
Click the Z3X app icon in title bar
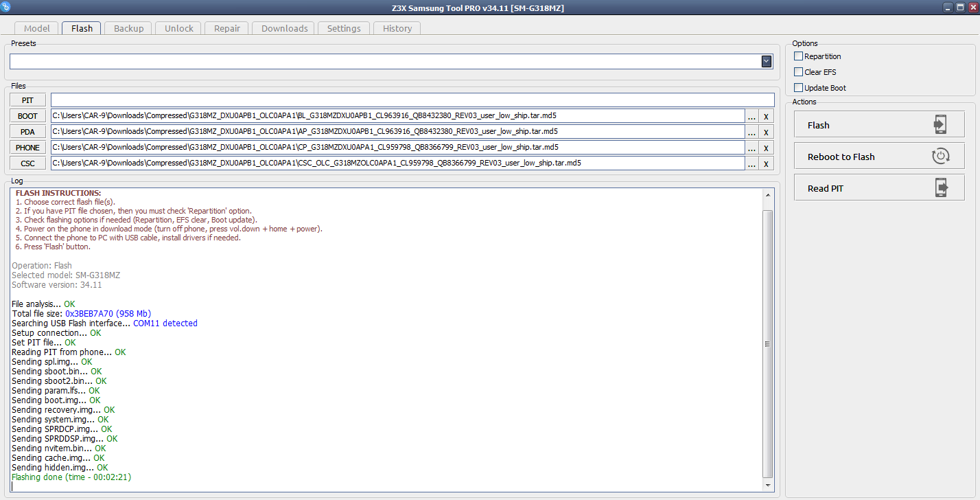pos(6,7)
